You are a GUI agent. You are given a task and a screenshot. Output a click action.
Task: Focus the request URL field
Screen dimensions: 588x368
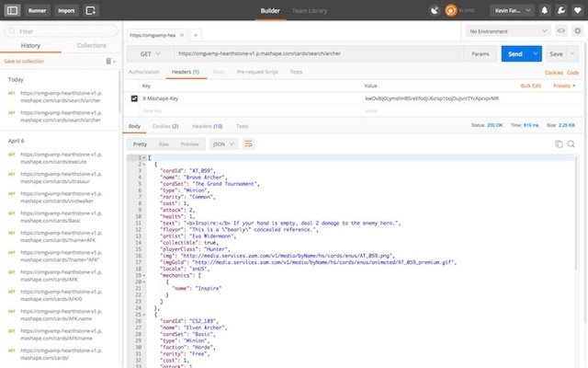click(x=319, y=53)
